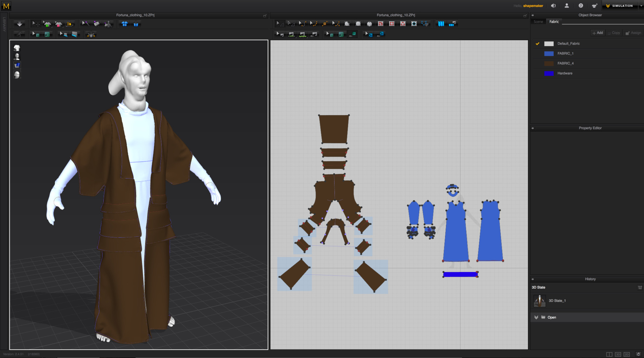
Task: Select the Rectangle pattern creation tool
Action: pyautogui.click(x=358, y=23)
